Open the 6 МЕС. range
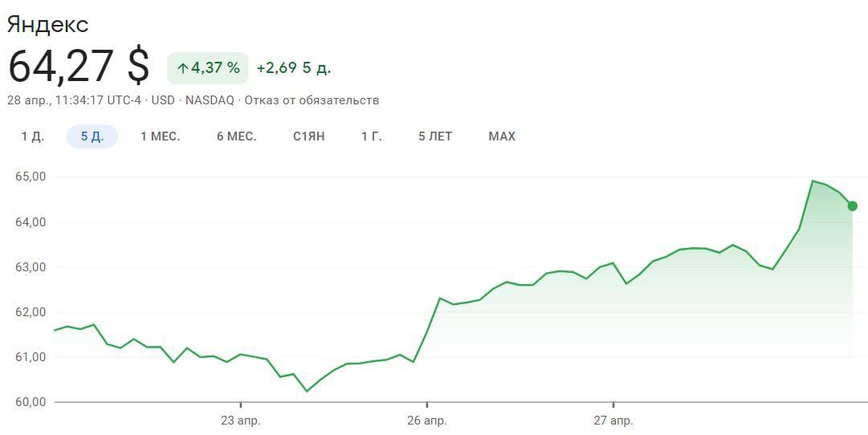868x435 pixels. (x=236, y=136)
